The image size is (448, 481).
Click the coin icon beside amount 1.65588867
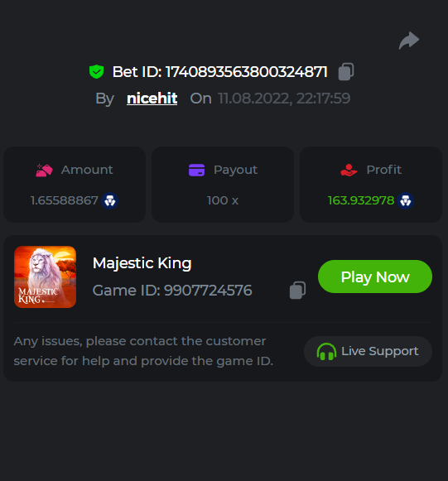110,201
